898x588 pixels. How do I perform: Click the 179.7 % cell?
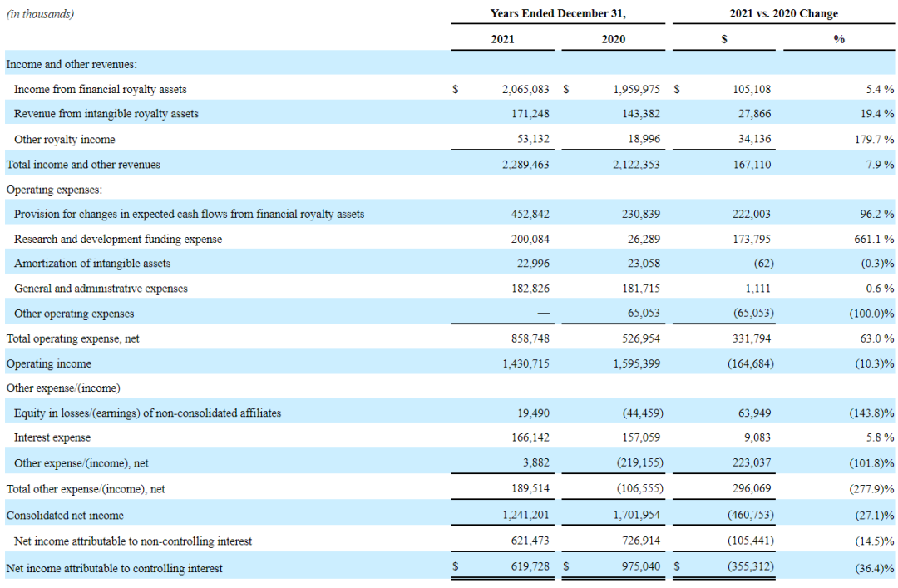875,139
